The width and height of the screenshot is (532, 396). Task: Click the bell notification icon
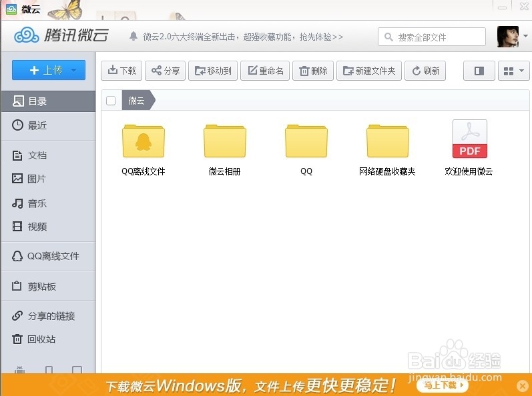click(134, 36)
